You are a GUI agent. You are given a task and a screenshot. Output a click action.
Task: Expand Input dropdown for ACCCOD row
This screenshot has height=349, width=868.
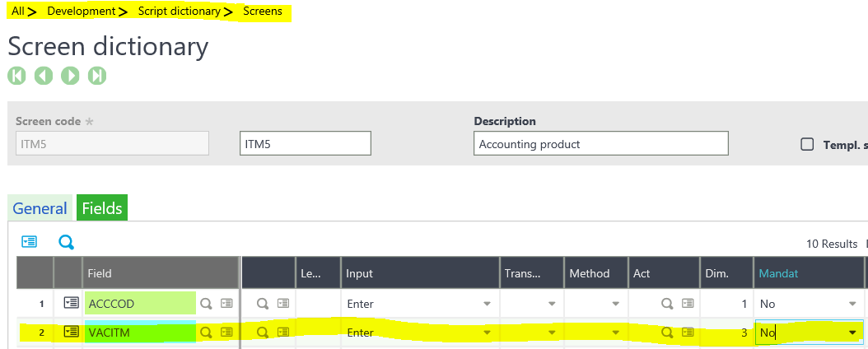(x=489, y=305)
